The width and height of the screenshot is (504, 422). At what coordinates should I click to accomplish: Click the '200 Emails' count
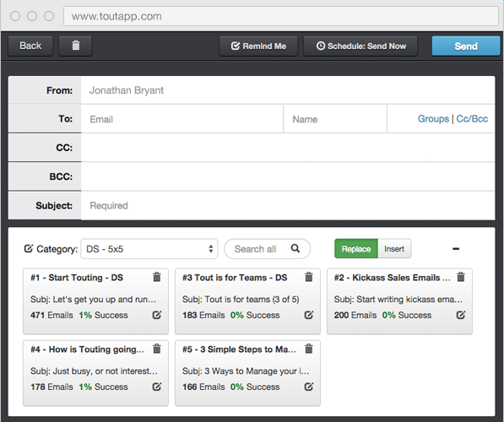(355, 316)
